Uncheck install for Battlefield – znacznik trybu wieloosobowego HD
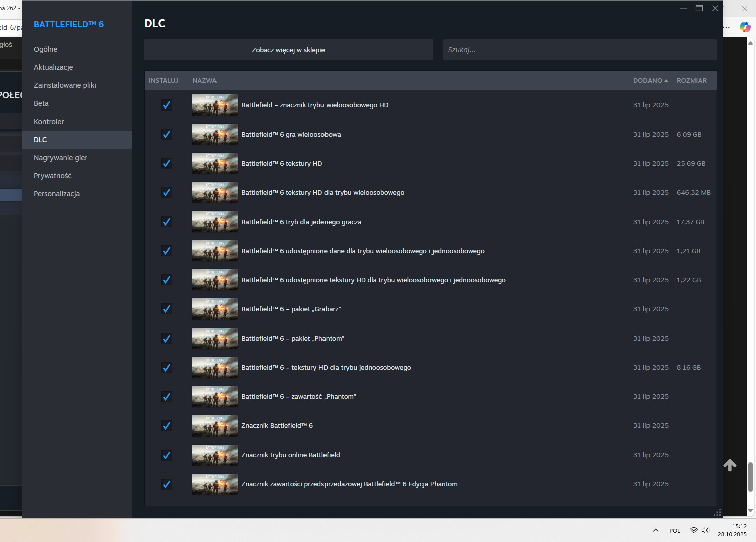Image resolution: width=756 pixels, height=542 pixels. click(x=167, y=105)
